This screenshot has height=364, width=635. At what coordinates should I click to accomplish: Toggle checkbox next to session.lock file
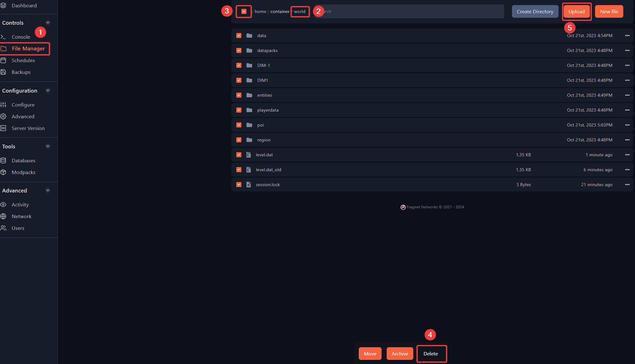pos(239,185)
